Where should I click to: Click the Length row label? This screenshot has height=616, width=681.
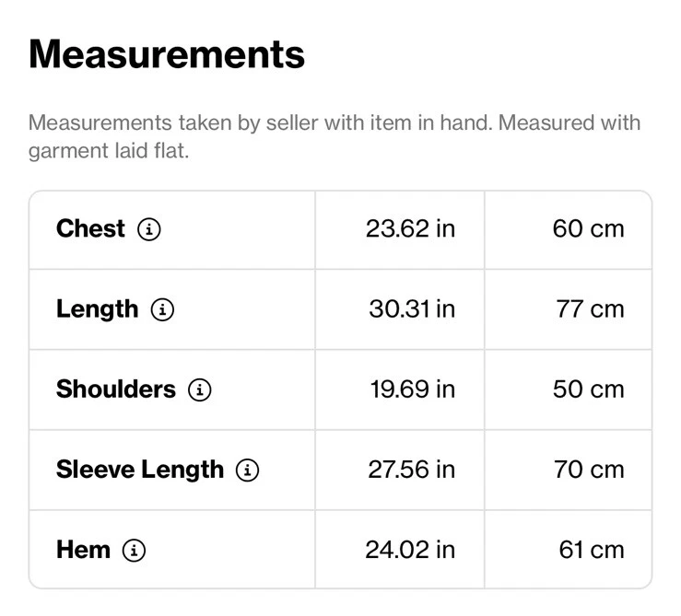97,309
